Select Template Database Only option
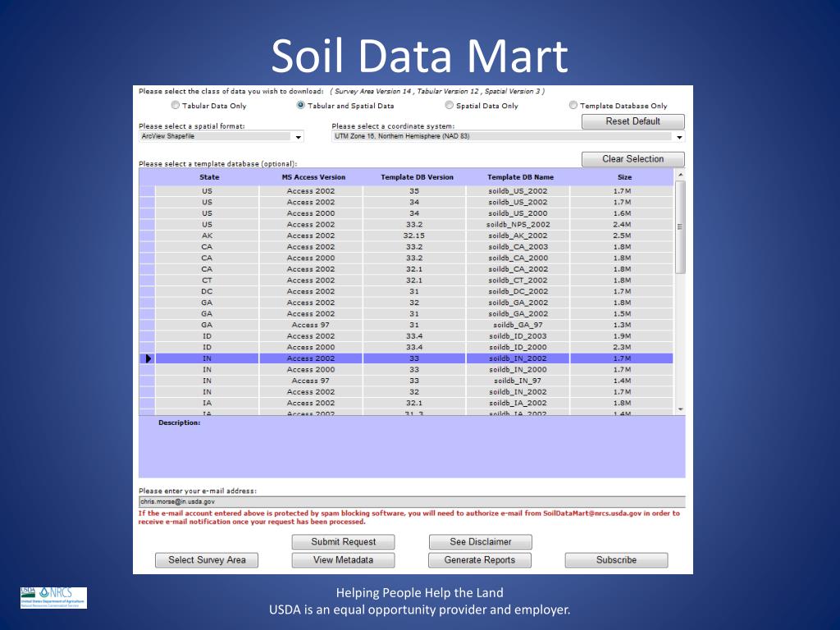This screenshot has height=630, width=840. pyautogui.click(x=573, y=106)
